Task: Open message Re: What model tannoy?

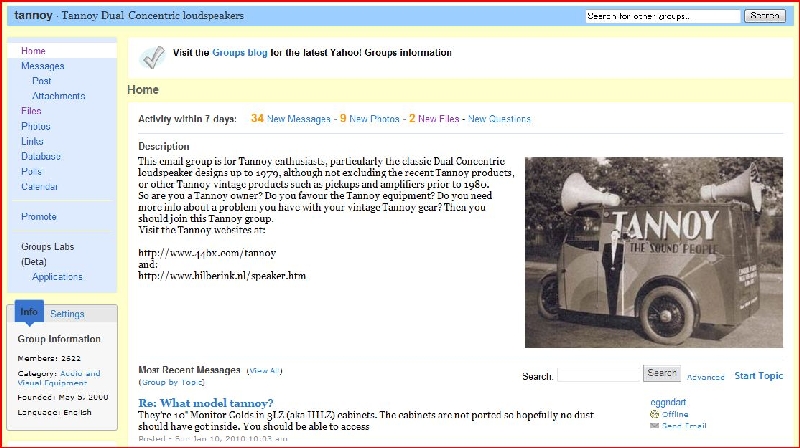Action: (206, 403)
